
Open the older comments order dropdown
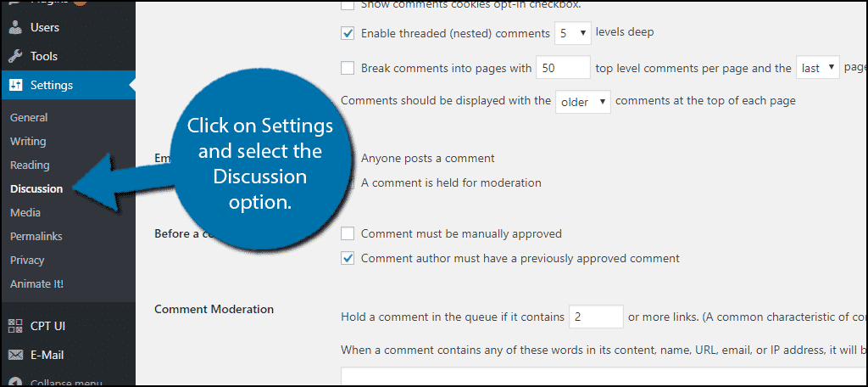584,101
